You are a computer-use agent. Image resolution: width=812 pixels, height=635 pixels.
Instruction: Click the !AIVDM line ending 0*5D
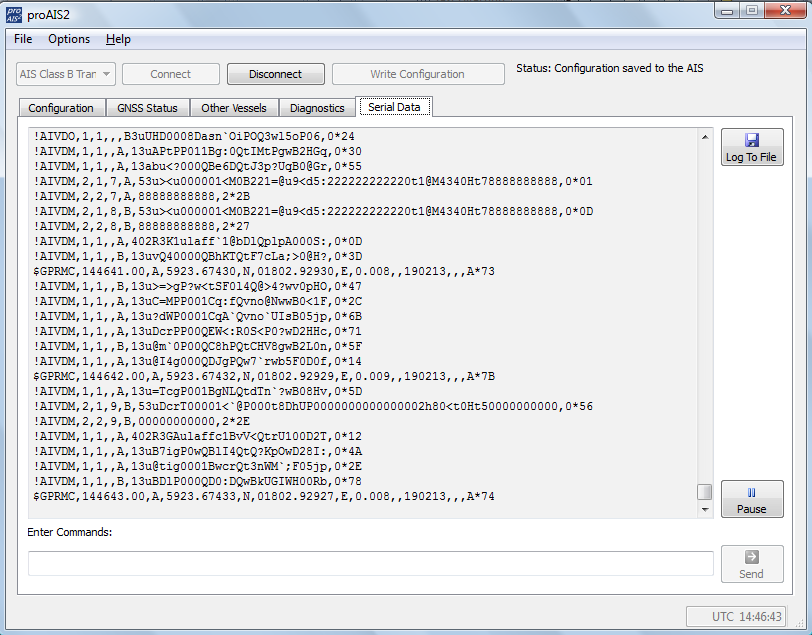click(x=198, y=392)
